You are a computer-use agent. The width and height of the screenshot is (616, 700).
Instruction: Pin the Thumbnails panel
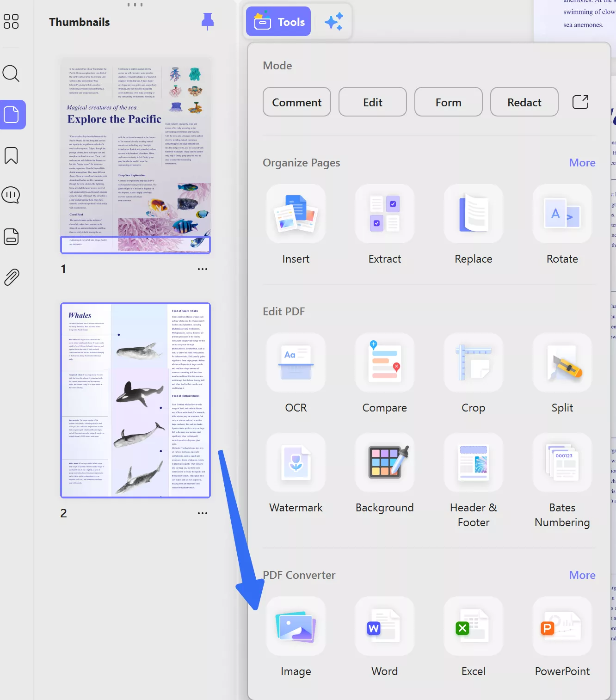point(208,21)
